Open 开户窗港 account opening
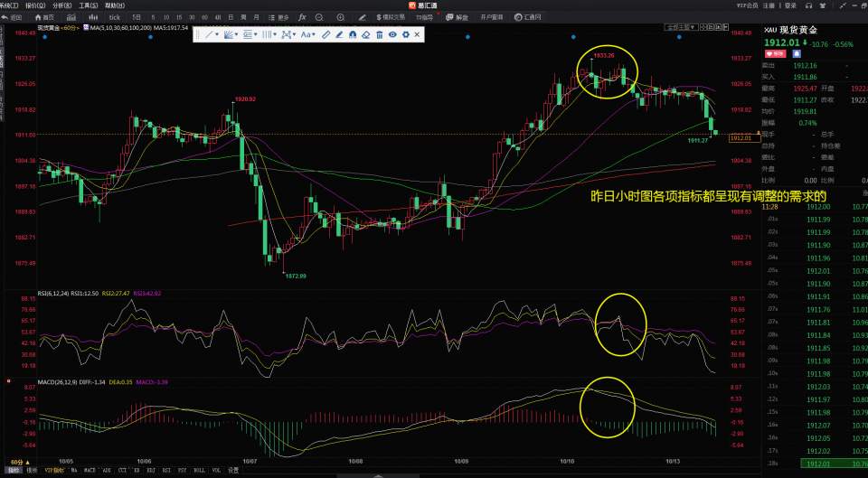 tap(492, 18)
